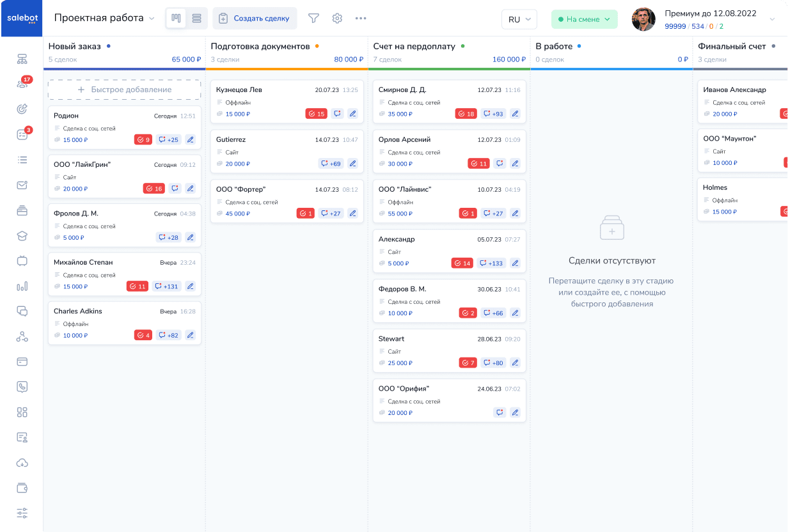Click +82 messages badge on Charles Adkins
Screen dimensions: 788x532
coord(169,335)
